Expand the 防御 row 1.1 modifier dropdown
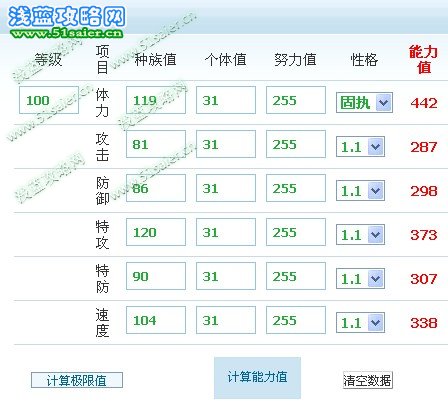The width and height of the screenshot is (448, 406). click(x=360, y=191)
